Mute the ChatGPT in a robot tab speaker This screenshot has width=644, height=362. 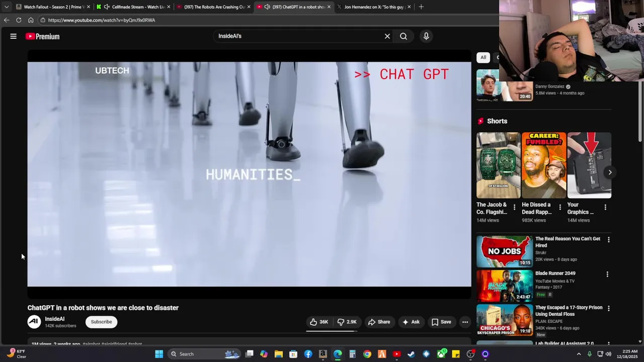click(267, 7)
